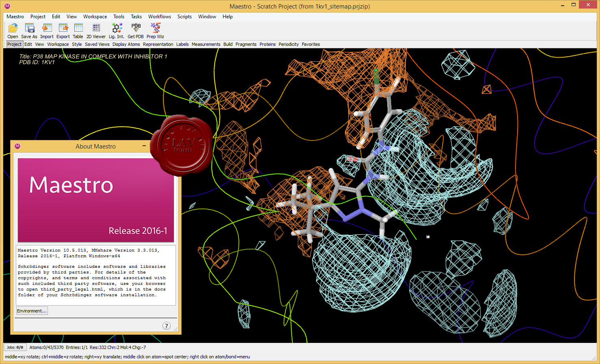Toggle the Project toolbar button
The image size is (600, 364).
(x=14, y=44)
